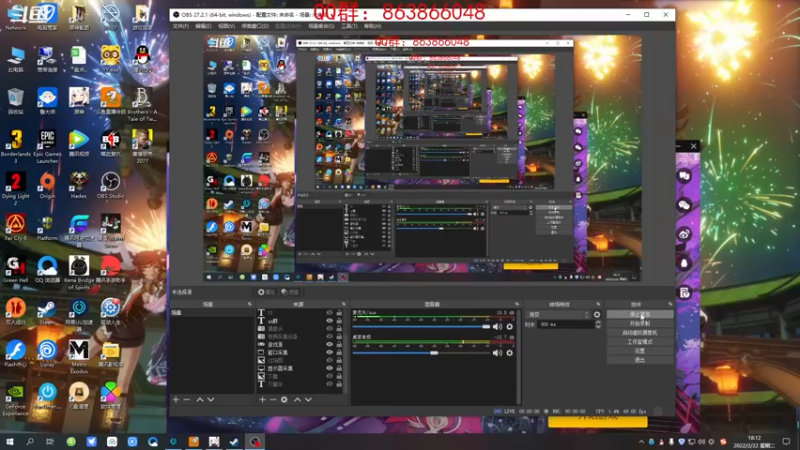Toggle lock of 窗口采集 source
The width and height of the screenshot is (800, 450).
pyautogui.click(x=339, y=352)
